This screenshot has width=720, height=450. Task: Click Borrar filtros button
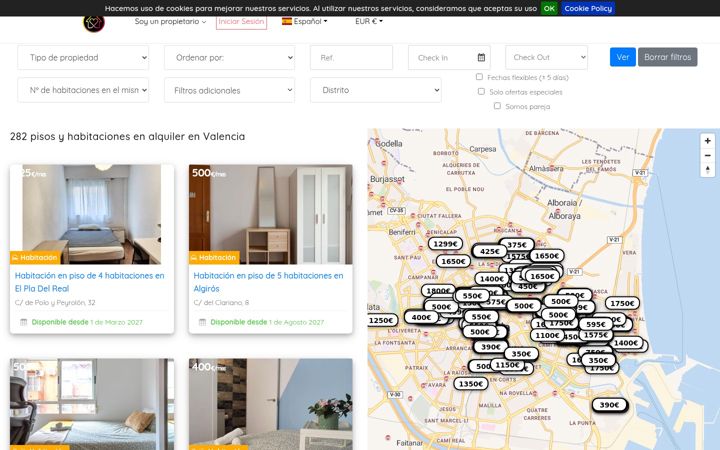pos(667,57)
